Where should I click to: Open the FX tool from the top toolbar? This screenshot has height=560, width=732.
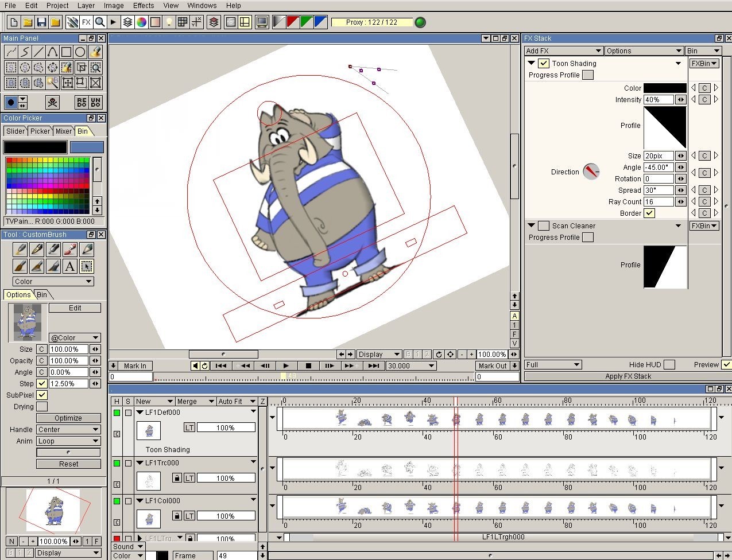click(86, 22)
